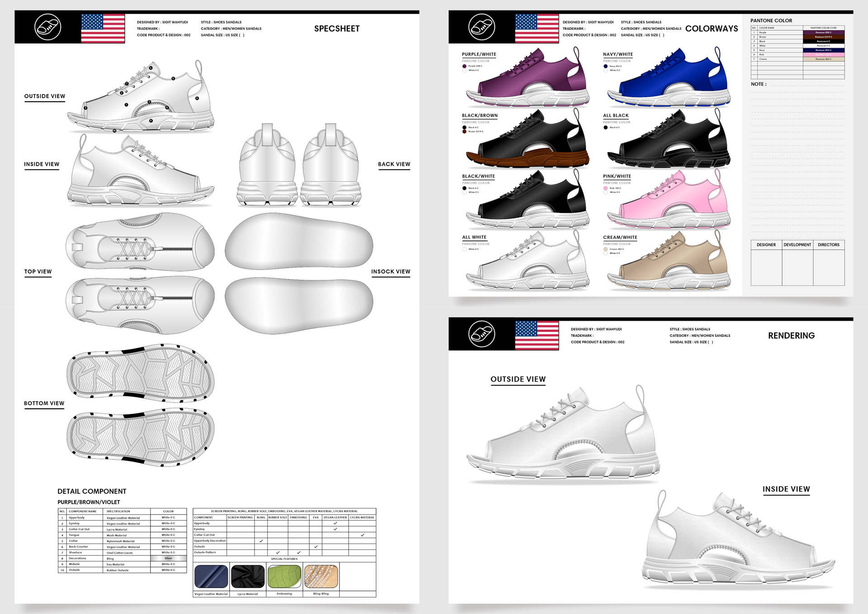Click the Silver color cell for Decorations
The width and height of the screenshot is (868, 614).
168,558
